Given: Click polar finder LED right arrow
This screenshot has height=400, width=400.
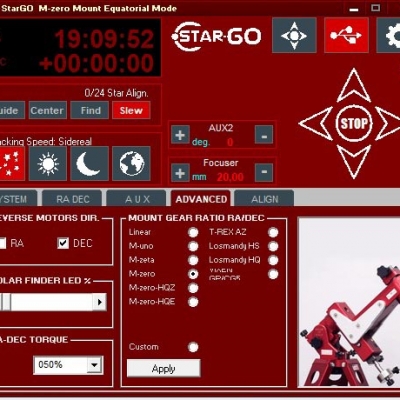Looking at the screenshot, I should click(x=99, y=302).
